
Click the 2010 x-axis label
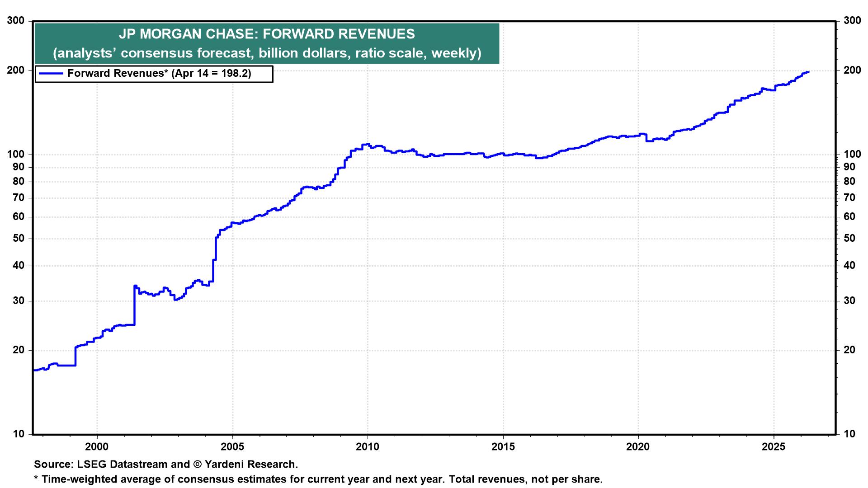tap(367, 447)
